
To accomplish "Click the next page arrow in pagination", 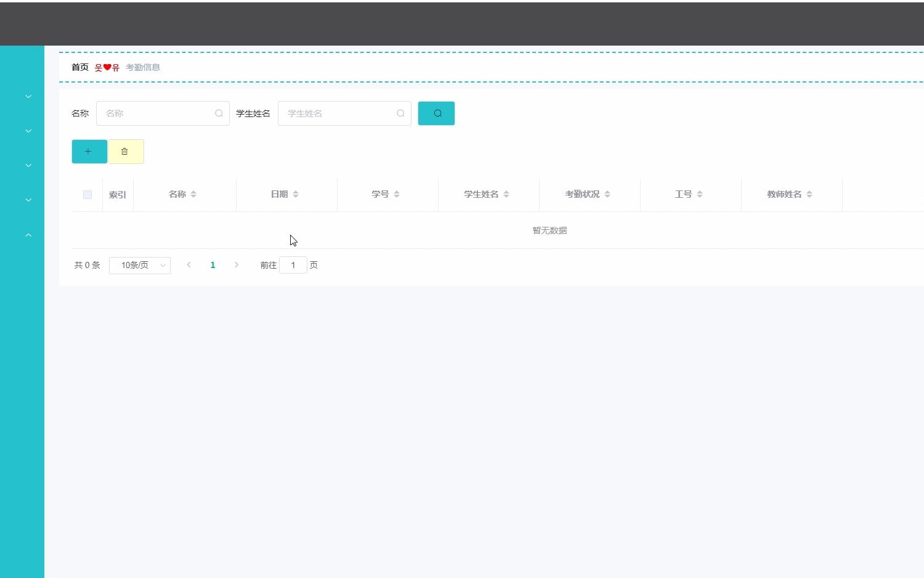I will coord(237,265).
